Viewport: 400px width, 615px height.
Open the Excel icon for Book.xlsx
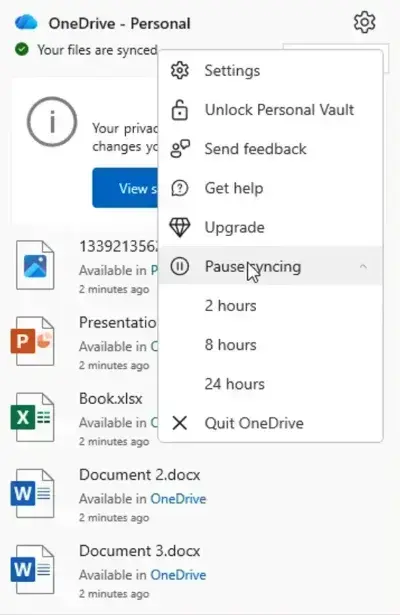pos(32,417)
